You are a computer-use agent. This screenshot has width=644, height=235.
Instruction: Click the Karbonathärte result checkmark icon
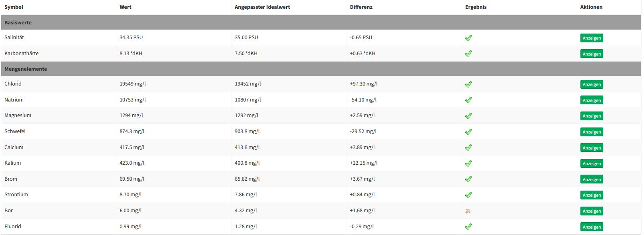point(469,54)
